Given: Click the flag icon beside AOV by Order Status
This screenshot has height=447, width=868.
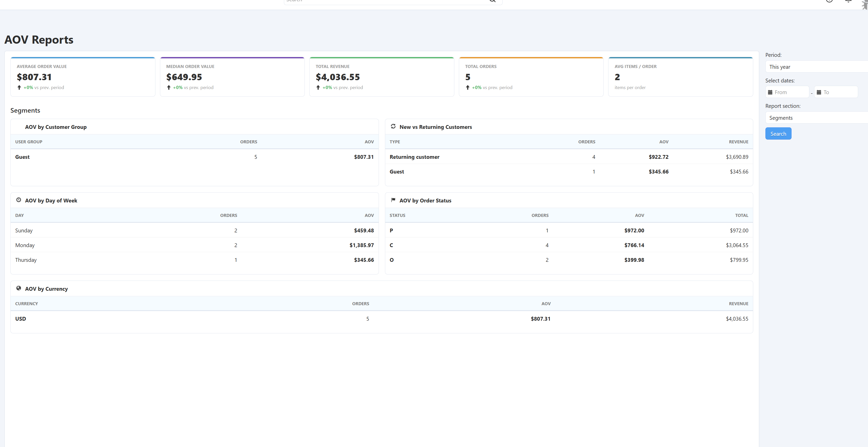Looking at the screenshot, I should click(393, 200).
